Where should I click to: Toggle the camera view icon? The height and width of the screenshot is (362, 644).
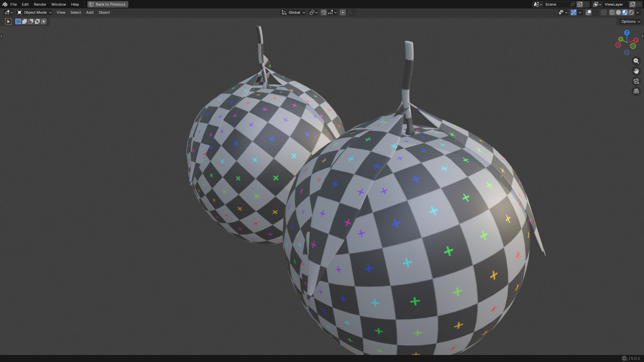(636, 81)
